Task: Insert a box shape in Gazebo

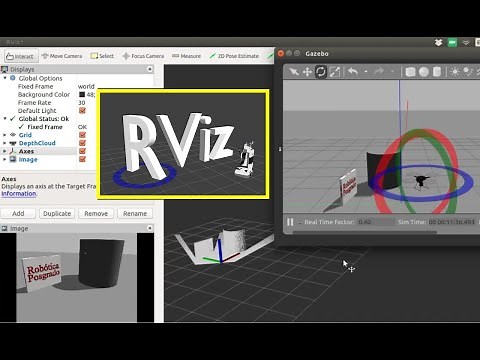Action: 410,72
